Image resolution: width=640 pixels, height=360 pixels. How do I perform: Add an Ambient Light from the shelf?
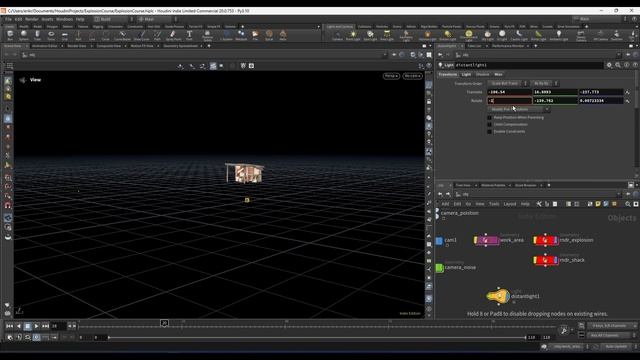tap(559, 36)
